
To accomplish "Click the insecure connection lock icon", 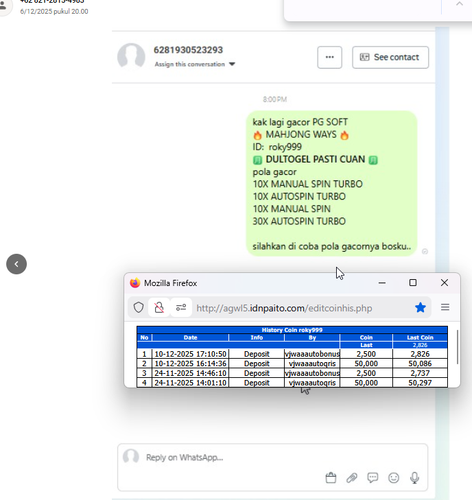I will click(x=159, y=307).
